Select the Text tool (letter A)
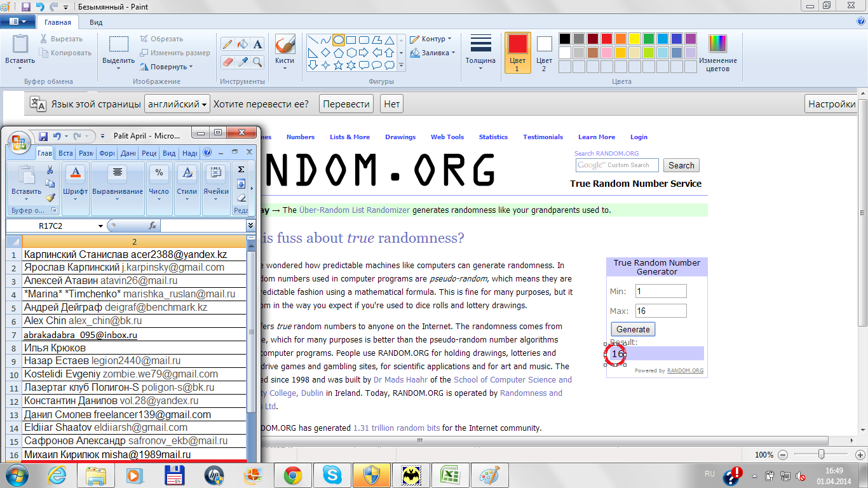 257,44
